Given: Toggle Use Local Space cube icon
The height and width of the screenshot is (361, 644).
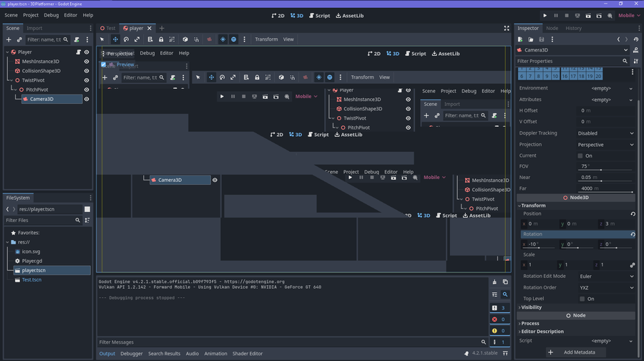Looking at the screenshot, I should [185, 39].
